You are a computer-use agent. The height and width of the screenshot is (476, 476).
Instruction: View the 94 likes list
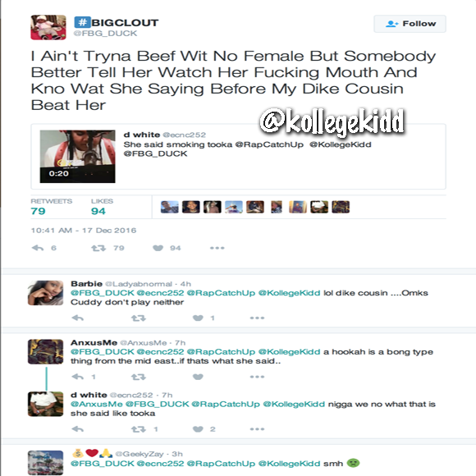coord(102,207)
